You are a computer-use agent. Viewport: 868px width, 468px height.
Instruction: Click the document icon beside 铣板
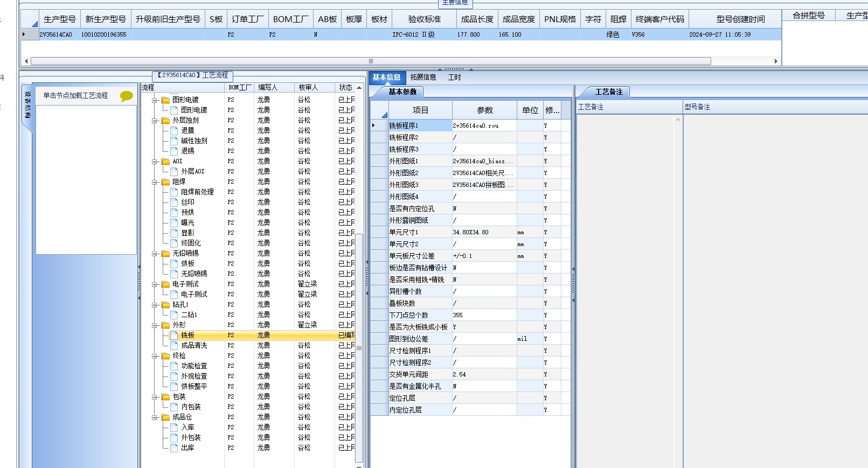[174, 336]
